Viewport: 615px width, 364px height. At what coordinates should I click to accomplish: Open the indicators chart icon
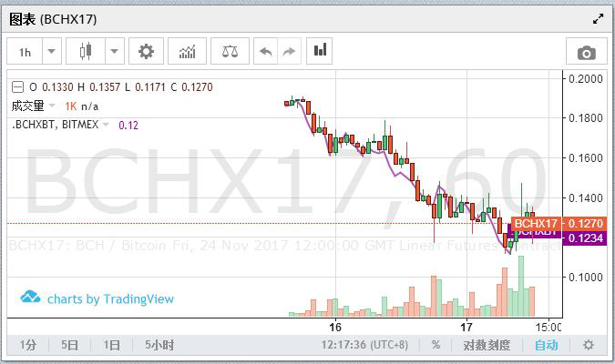click(x=187, y=51)
